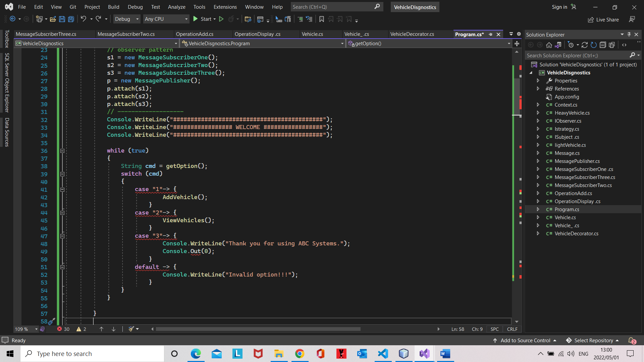Switch to the VehicleDecorator.cs tab
Image resolution: width=644 pixels, height=362 pixels.
pyautogui.click(x=412, y=34)
